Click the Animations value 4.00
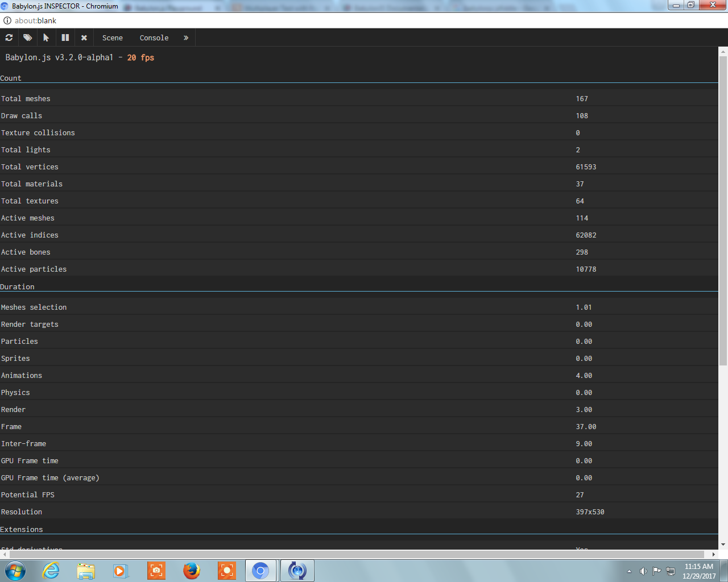The image size is (728, 582). (x=584, y=376)
